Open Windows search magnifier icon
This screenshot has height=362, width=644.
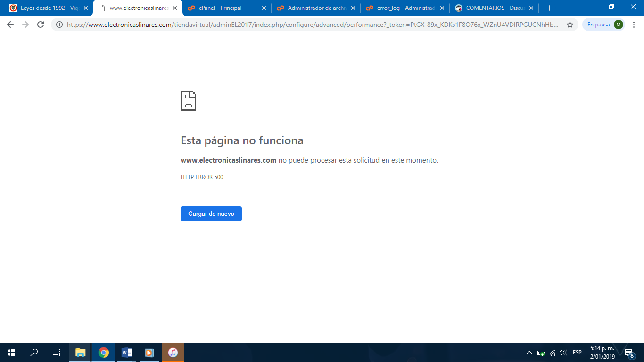[x=34, y=353]
